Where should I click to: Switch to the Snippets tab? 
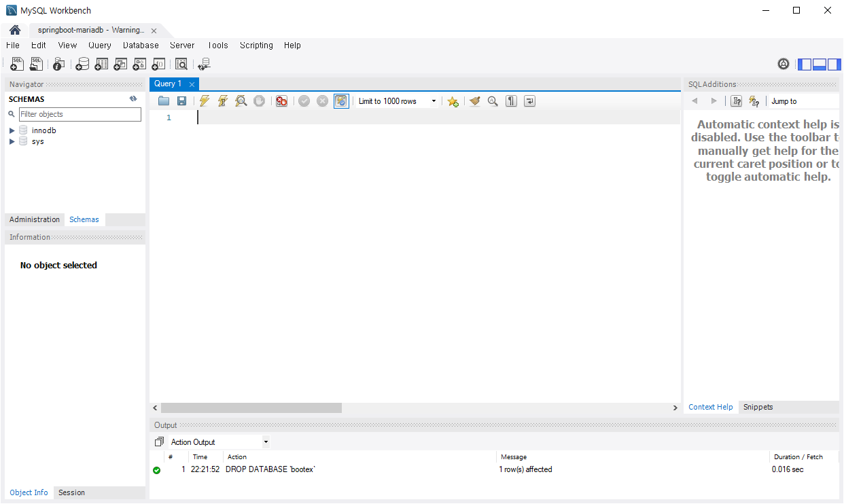click(758, 407)
